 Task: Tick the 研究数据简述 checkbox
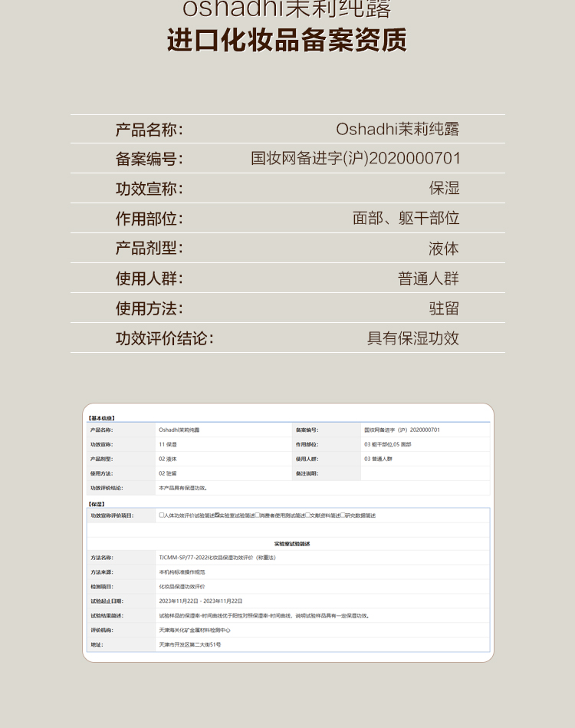pos(343,515)
